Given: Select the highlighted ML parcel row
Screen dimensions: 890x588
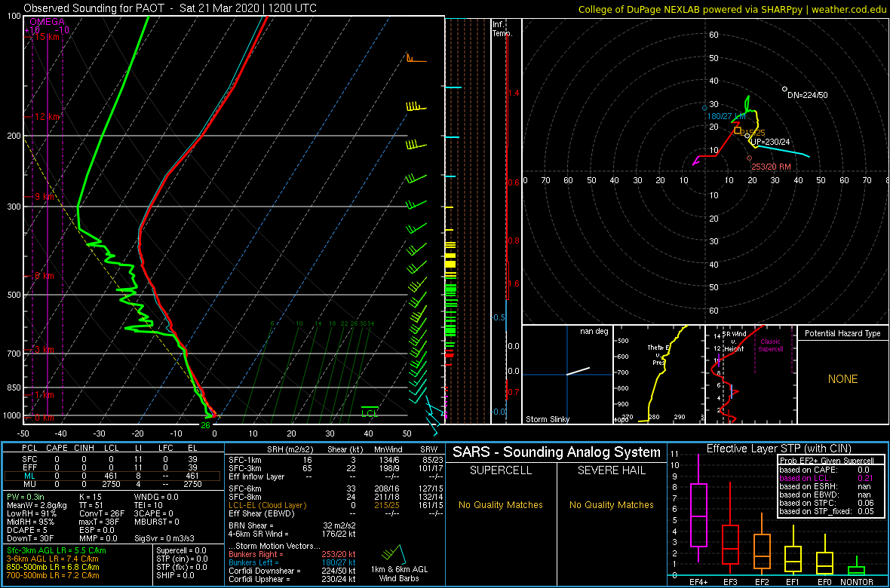Looking at the screenshot, I should [114, 477].
